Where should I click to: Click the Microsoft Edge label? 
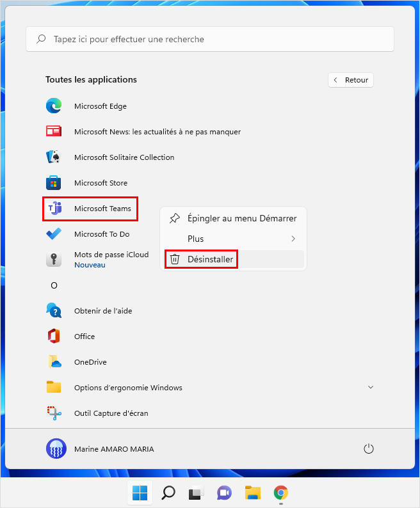[101, 106]
